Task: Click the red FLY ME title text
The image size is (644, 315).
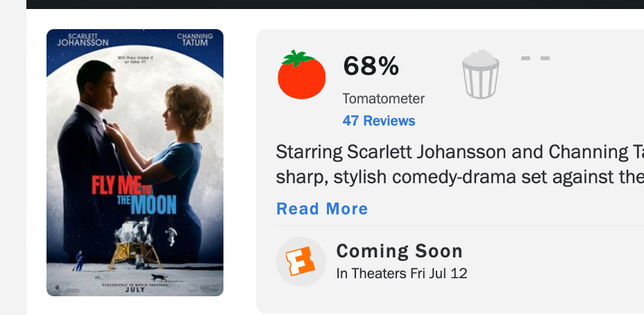Action: tap(117, 185)
